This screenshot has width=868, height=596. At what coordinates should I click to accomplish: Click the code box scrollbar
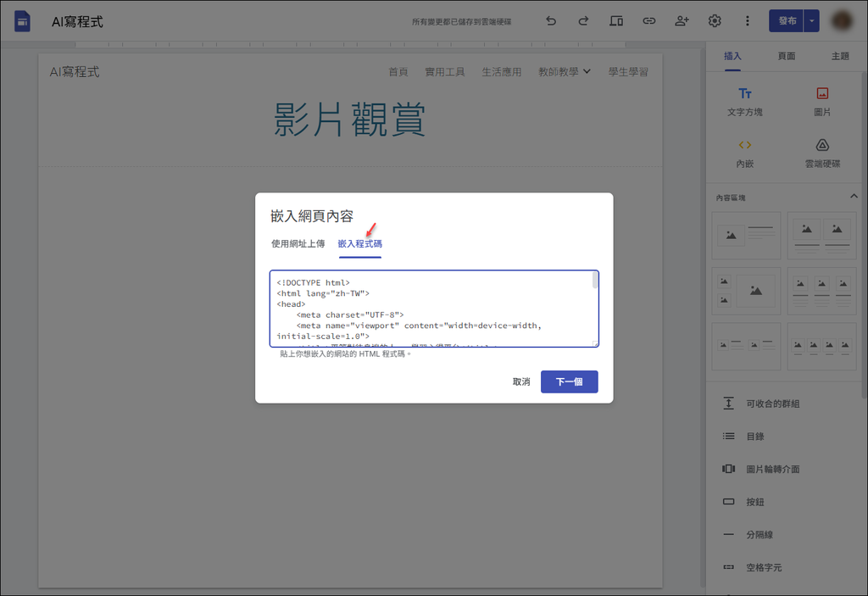[595, 281]
